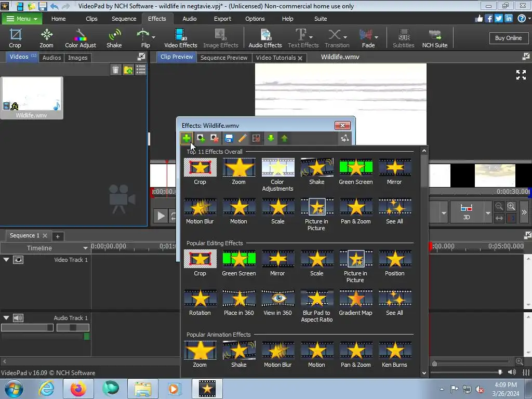Viewport: 532px width, 399px height.
Task: Toggle master volume speaker icon bottom right
Action: [x=512, y=372]
